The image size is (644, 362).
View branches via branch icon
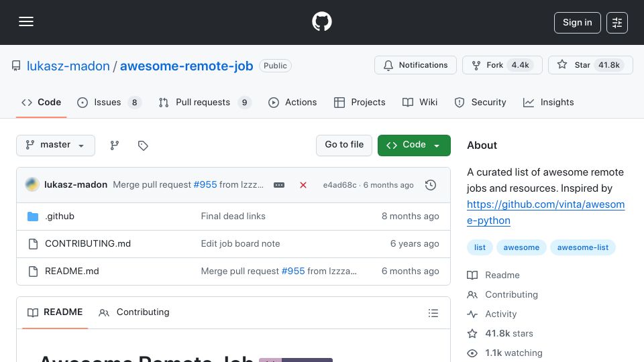[115, 145]
